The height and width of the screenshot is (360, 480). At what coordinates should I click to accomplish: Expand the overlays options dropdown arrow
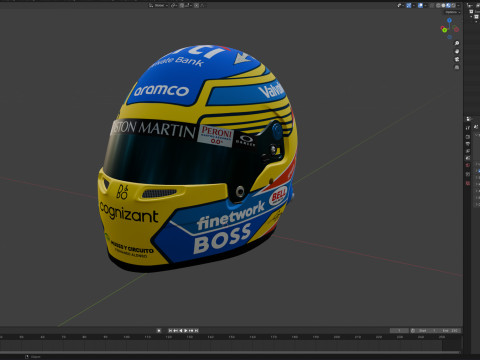426,5
